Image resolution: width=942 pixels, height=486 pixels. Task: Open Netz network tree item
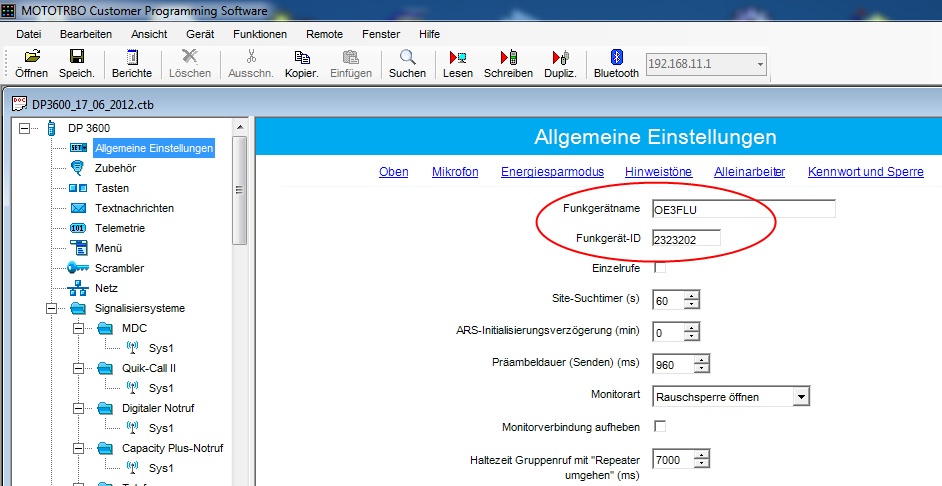pyautogui.click(x=106, y=288)
